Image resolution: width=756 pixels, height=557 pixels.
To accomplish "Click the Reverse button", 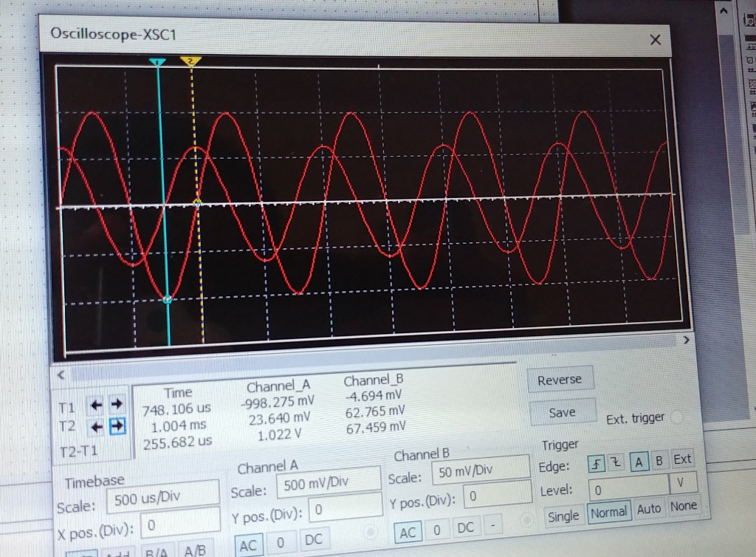I will (x=560, y=379).
